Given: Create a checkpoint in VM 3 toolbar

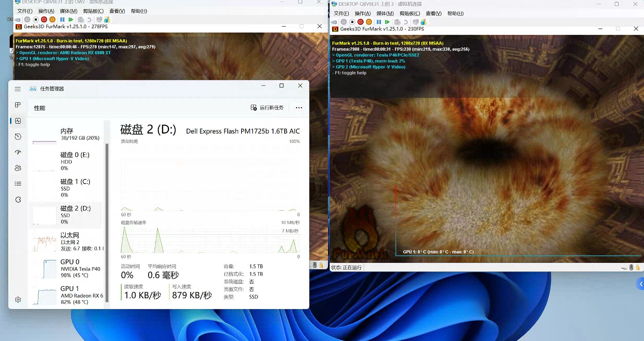Looking at the screenshot, I should point(397,22).
